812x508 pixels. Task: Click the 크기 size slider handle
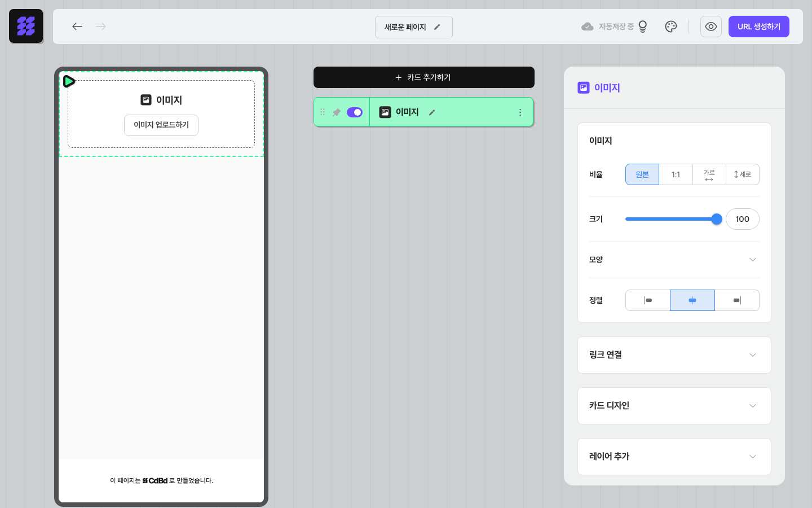click(x=717, y=219)
